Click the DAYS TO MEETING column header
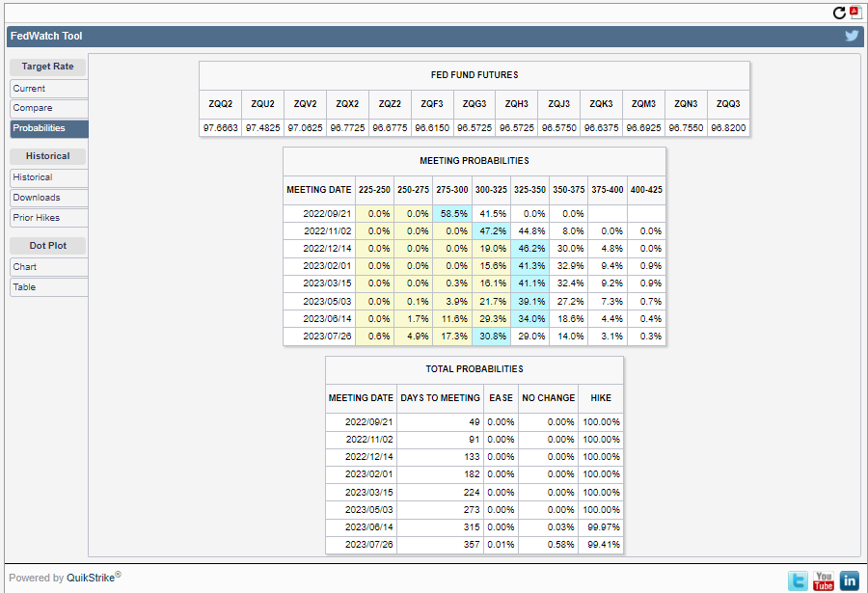This screenshot has height=593, width=868. click(x=440, y=397)
